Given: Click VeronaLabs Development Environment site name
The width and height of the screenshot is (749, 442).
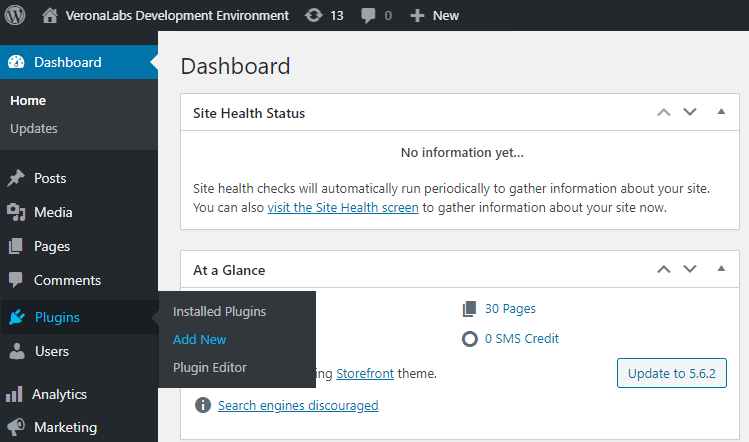Looking at the screenshot, I should 177,16.
